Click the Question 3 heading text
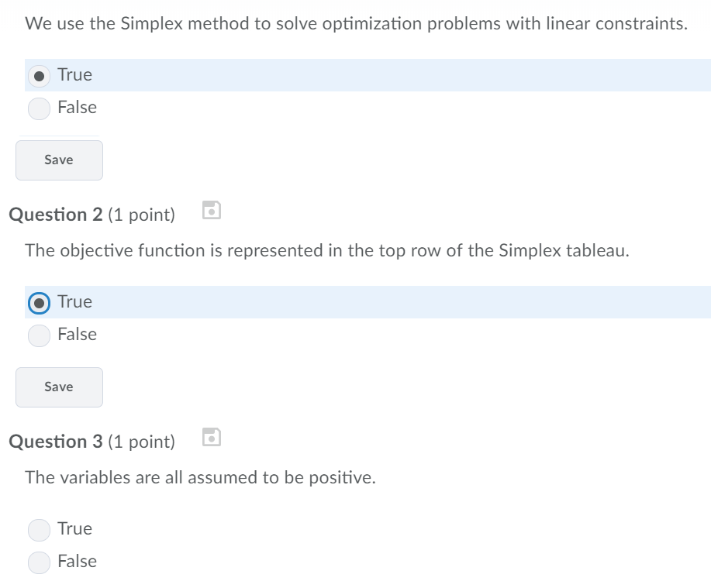The width and height of the screenshot is (711, 588). pos(91,442)
